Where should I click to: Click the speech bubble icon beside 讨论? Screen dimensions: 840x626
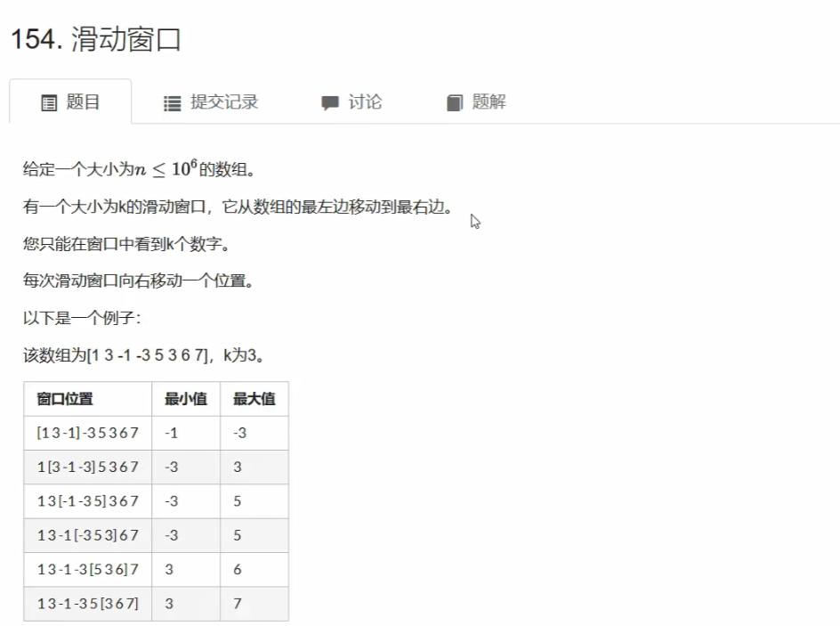(330, 103)
